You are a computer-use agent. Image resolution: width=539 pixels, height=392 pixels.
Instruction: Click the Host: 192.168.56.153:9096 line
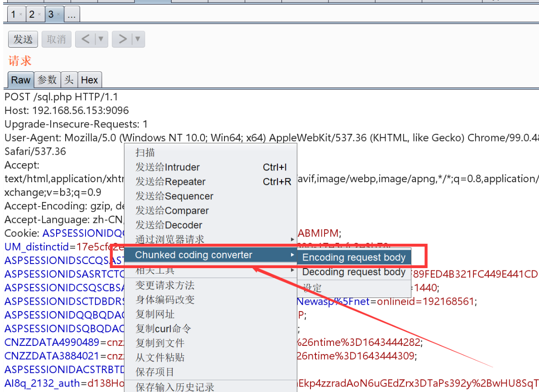[x=67, y=110]
